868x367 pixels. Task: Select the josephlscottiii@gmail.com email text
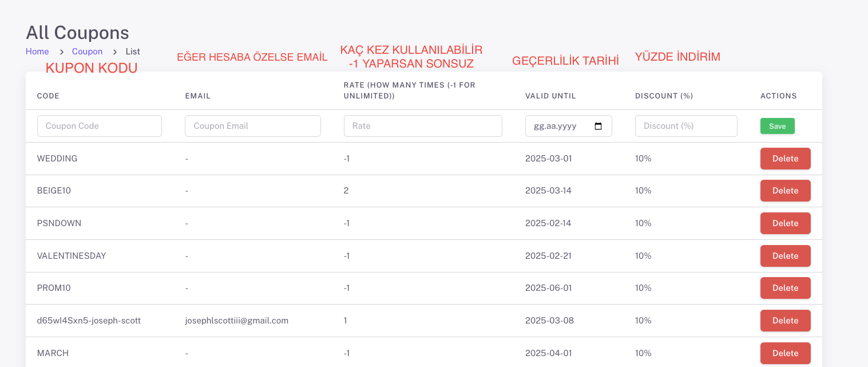pos(236,321)
